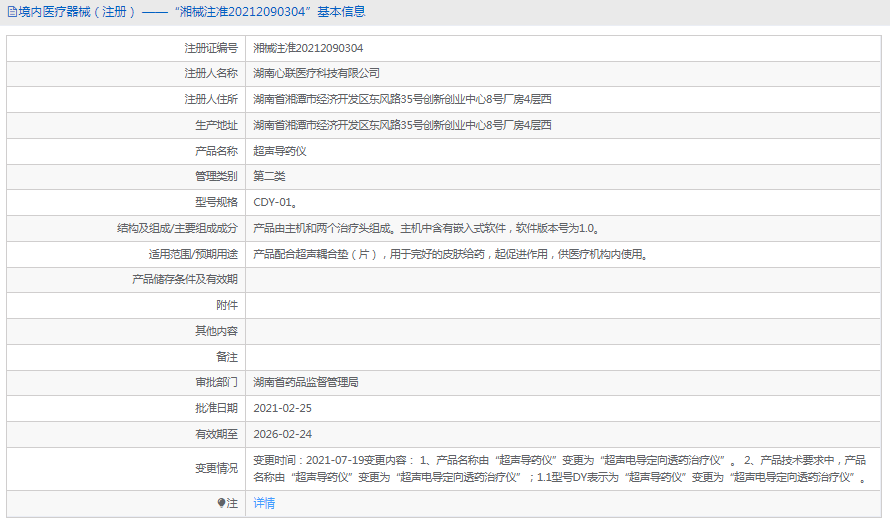Screen dimensions: 890x524
Task: Select approval date 2021-02-25
Action: [x=282, y=408]
